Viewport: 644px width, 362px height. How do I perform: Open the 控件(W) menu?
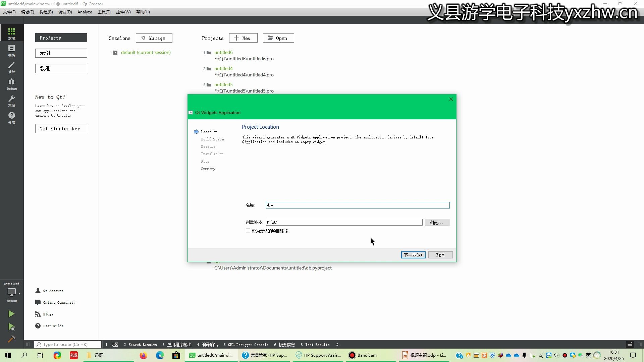click(x=123, y=12)
